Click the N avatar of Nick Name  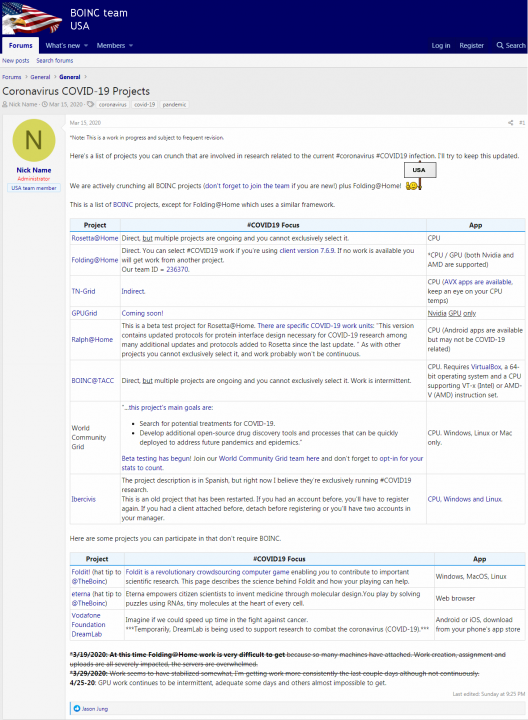point(34,140)
